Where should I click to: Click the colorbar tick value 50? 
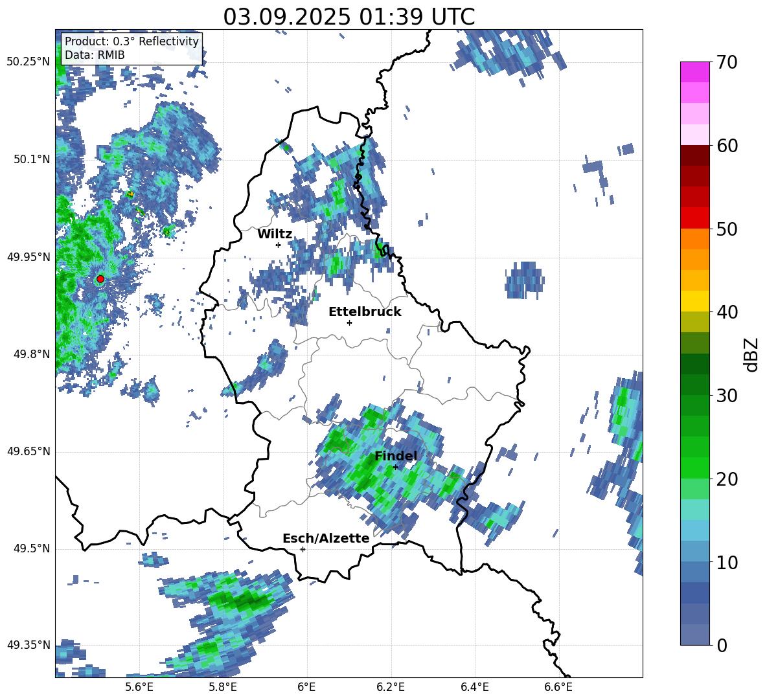pyautogui.click(x=727, y=229)
